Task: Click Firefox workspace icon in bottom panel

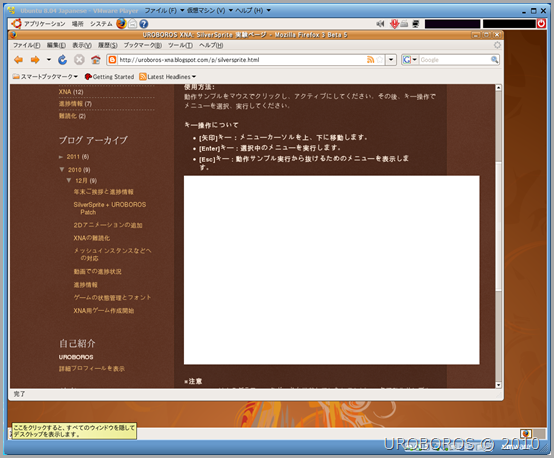Action: click(x=526, y=433)
